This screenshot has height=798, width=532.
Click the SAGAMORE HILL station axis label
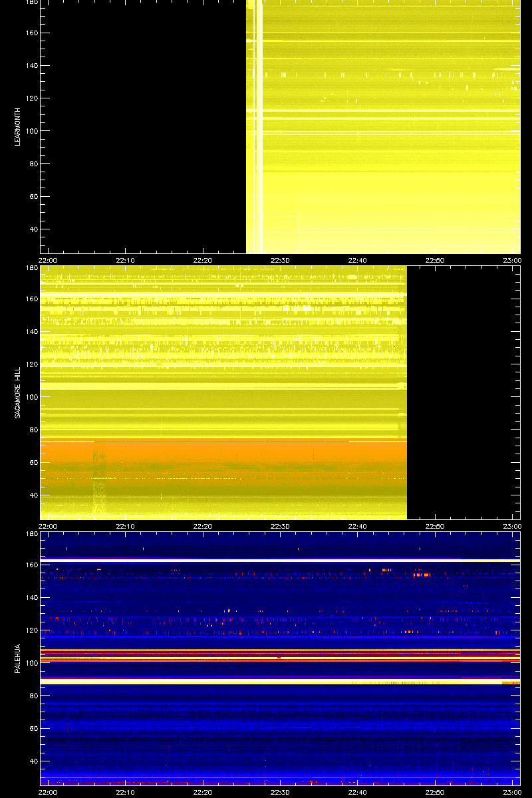tap(18, 392)
